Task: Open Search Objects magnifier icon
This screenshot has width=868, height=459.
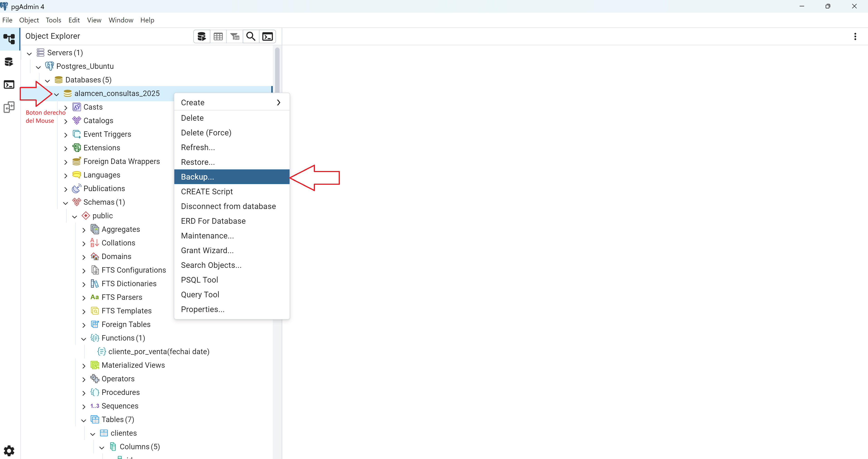Action: tap(251, 36)
